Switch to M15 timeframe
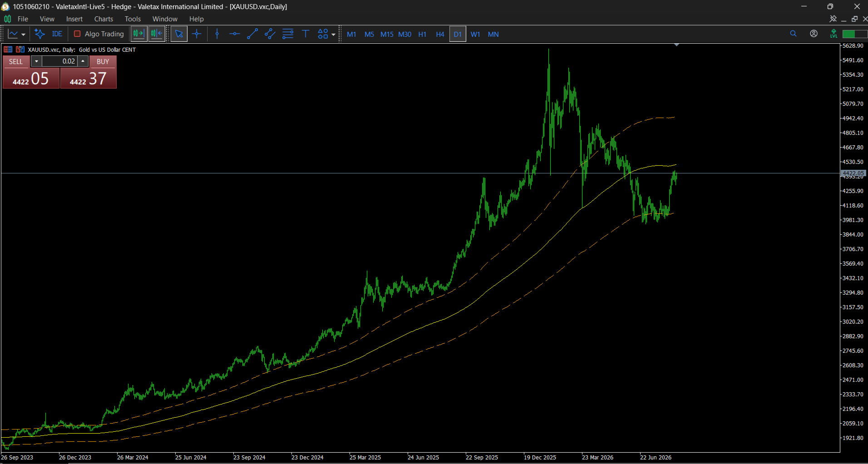The image size is (868, 464). coord(387,35)
